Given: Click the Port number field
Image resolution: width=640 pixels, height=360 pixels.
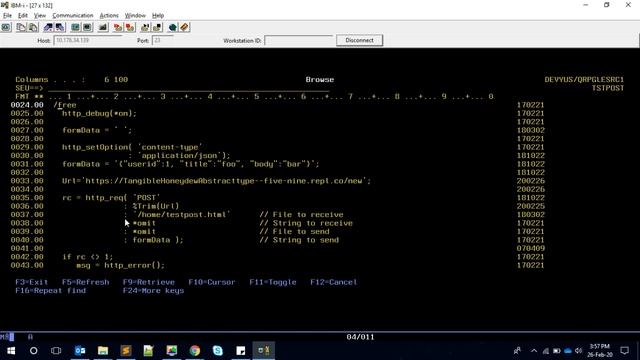Looking at the screenshot, I should [x=162, y=40].
